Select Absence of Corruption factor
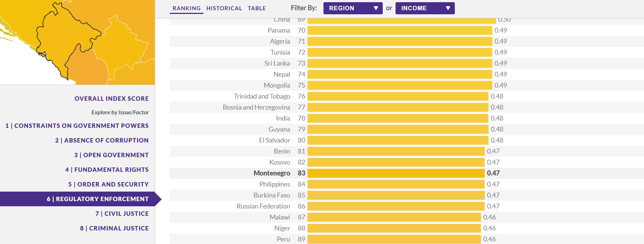Screen dimensions: 644x244 [x=102, y=140]
